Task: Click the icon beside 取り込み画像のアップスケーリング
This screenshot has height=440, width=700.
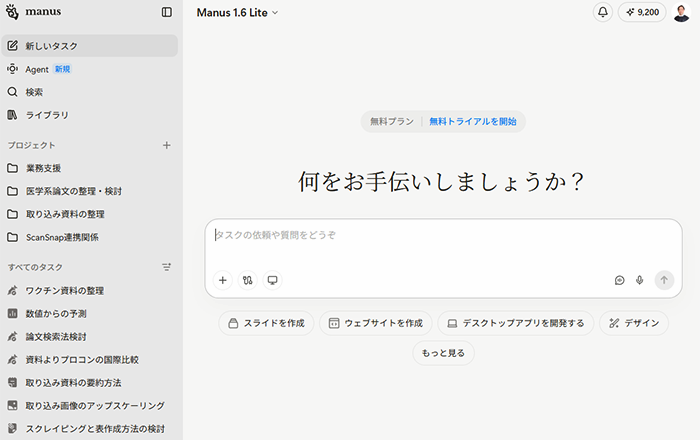Action: click(12, 406)
